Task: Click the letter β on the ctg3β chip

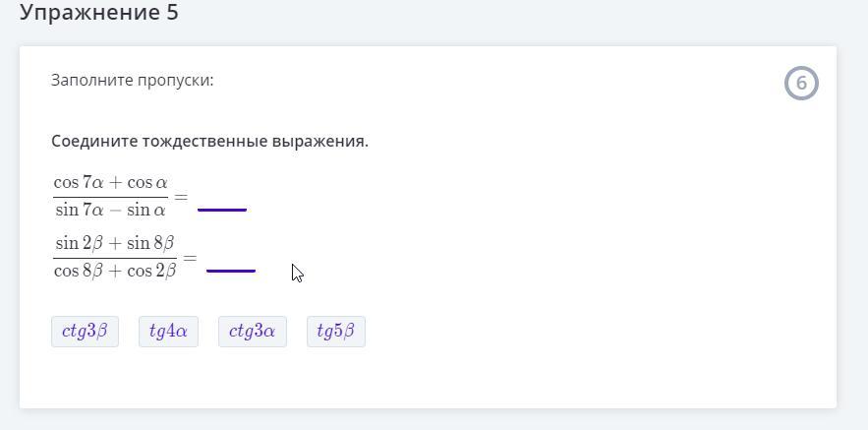Action: click(102, 332)
